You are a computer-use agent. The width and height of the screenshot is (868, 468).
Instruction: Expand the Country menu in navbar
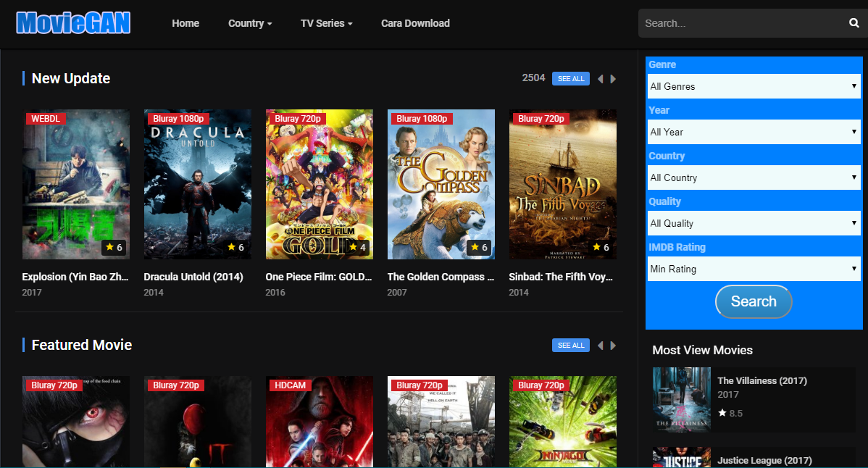point(250,23)
